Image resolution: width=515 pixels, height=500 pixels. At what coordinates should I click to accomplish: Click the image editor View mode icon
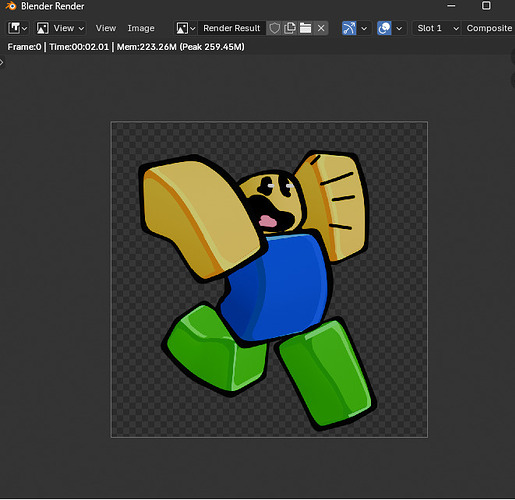43,28
